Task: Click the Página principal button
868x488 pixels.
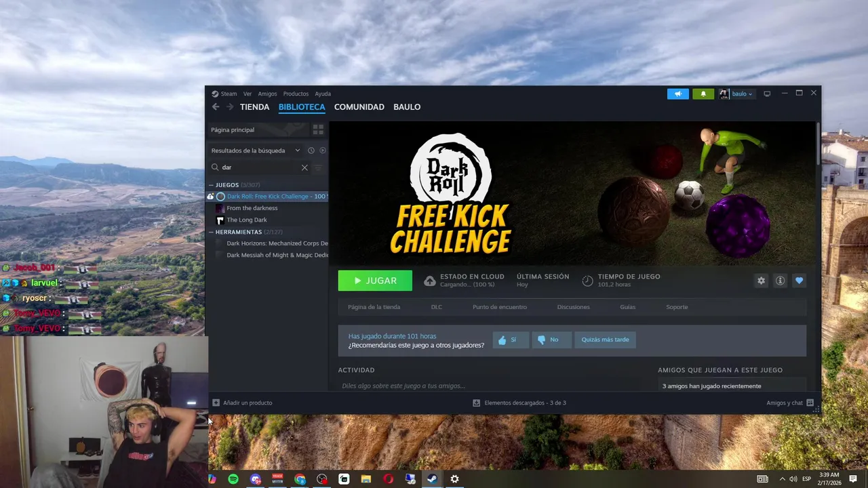Action: coord(258,129)
